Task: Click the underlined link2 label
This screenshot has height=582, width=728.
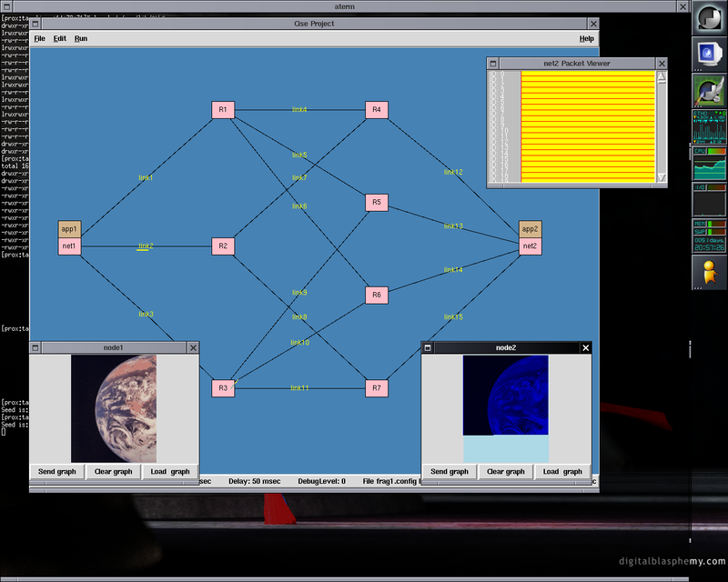Action: [x=146, y=246]
